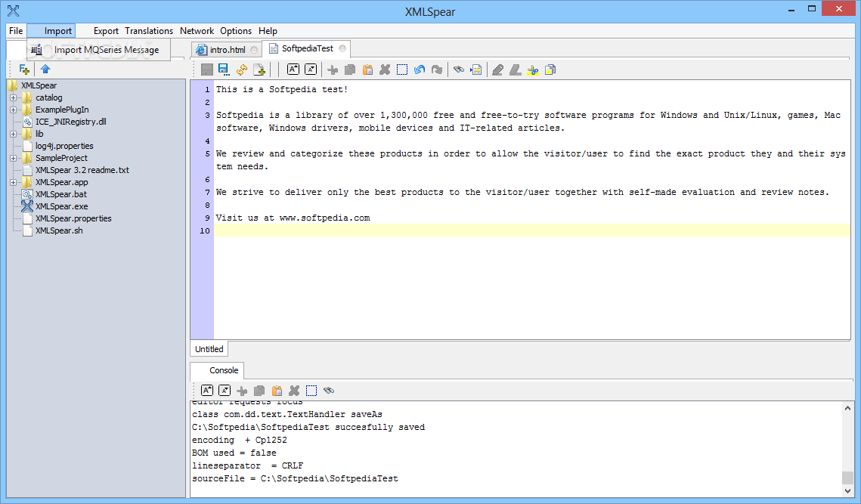Click the New document icon with green plus
Image resolution: width=861 pixels, height=504 pixels.
259,70
